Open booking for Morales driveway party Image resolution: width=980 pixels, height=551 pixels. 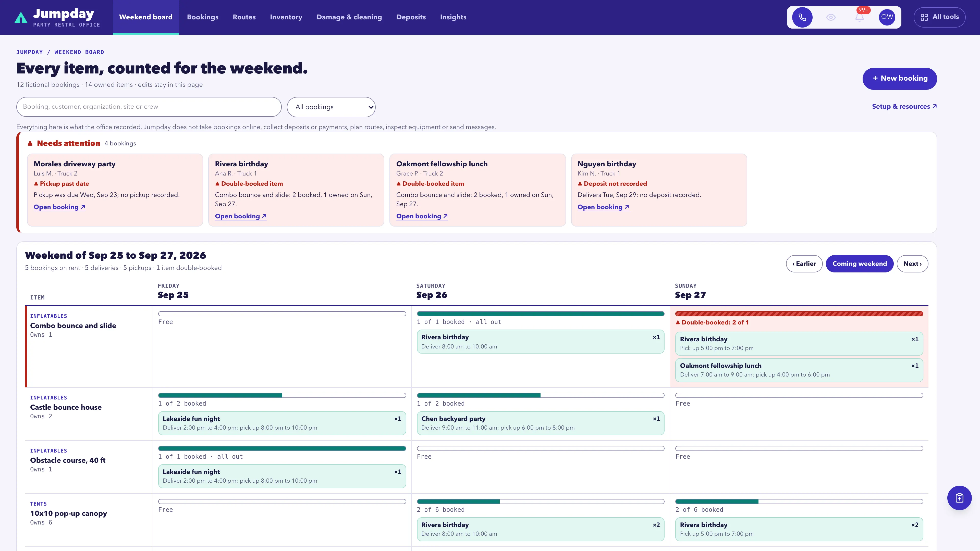click(x=59, y=207)
